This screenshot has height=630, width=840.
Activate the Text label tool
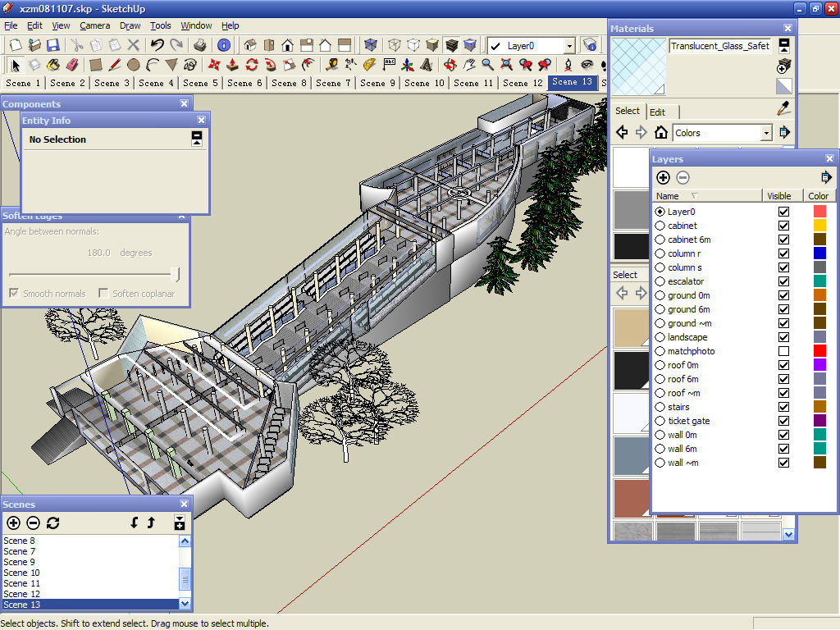(389, 66)
